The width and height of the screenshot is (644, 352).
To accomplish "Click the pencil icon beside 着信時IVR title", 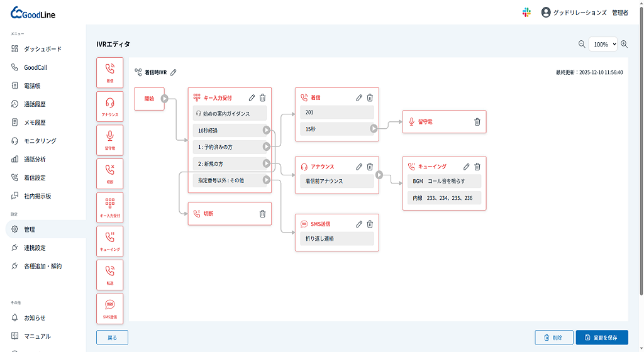I will 174,72.
